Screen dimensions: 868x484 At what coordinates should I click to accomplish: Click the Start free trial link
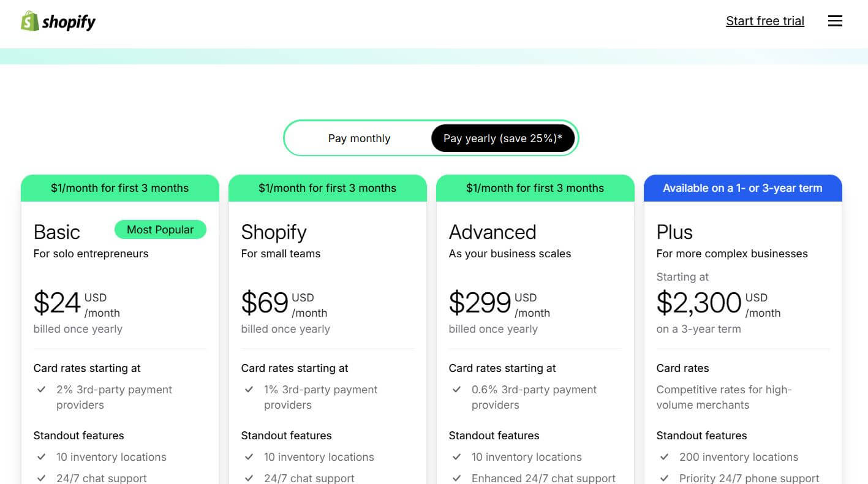(x=764, y=20)
